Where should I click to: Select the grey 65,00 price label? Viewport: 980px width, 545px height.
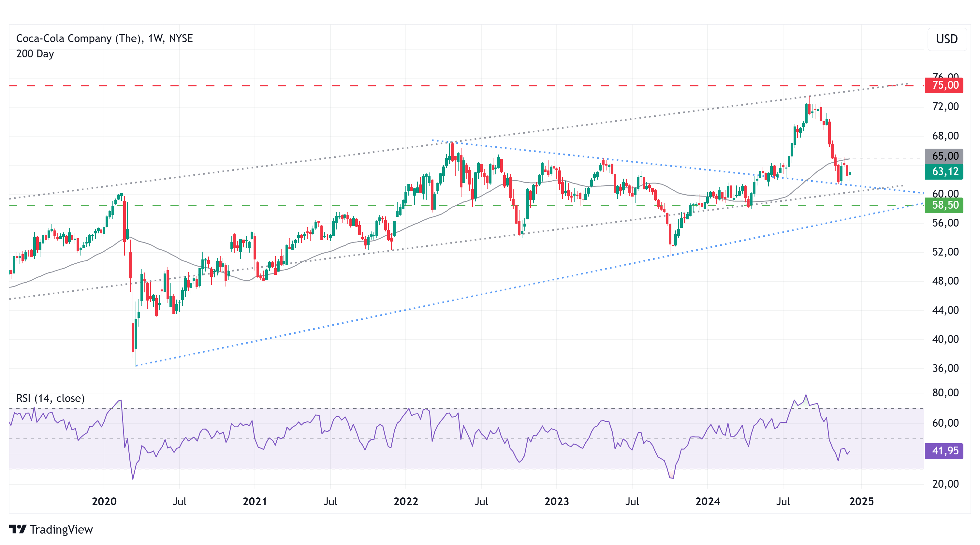(944, 156)
